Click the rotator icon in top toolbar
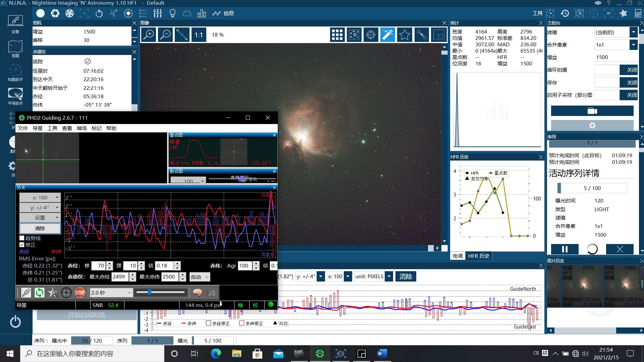The width and height of the screenshot is (644, 362). (99, 13)
